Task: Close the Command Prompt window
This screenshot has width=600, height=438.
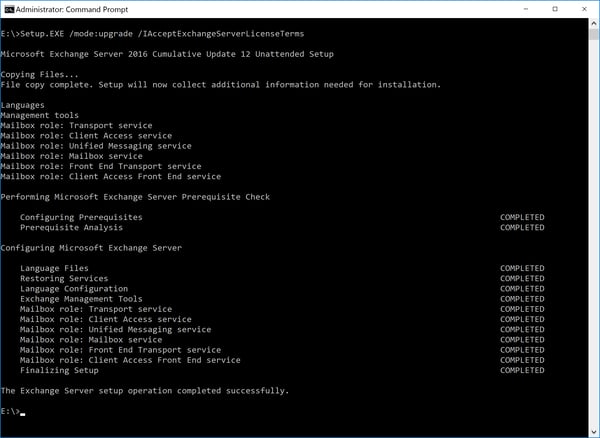Action: pyautogui.click(x=584, y=9)
